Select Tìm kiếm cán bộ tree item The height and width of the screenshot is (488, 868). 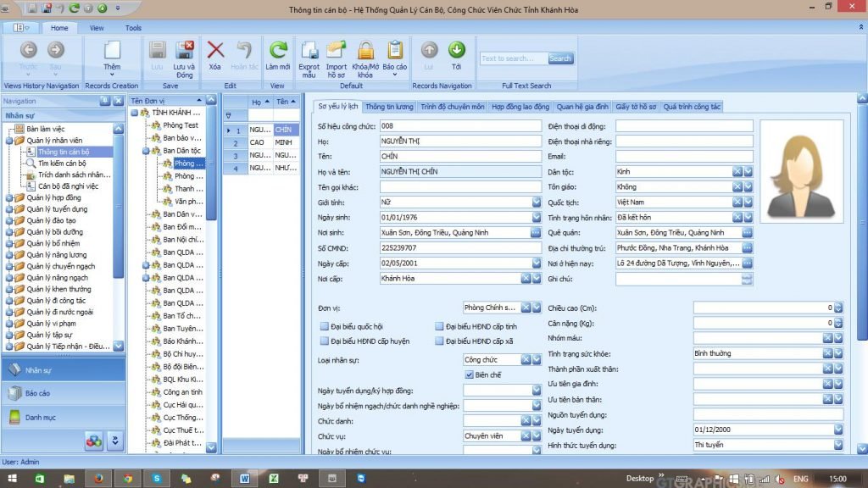pyautogui.click(x=62, y=163)
